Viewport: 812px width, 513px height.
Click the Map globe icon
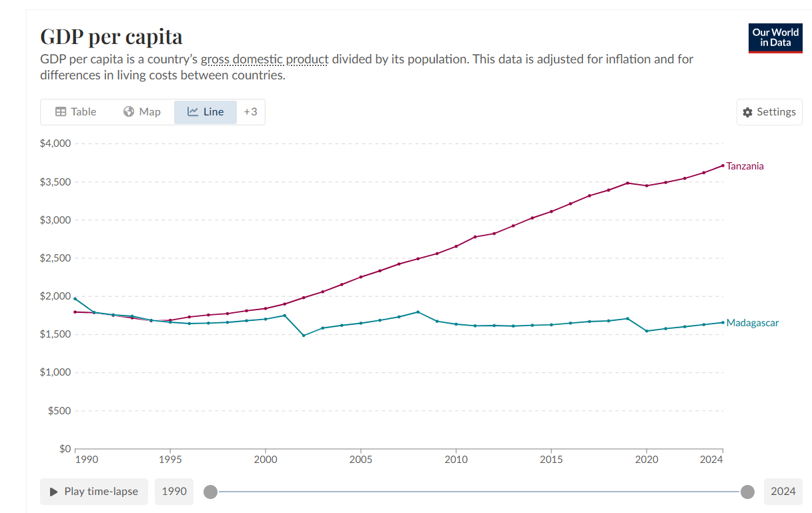coord(129,112)
